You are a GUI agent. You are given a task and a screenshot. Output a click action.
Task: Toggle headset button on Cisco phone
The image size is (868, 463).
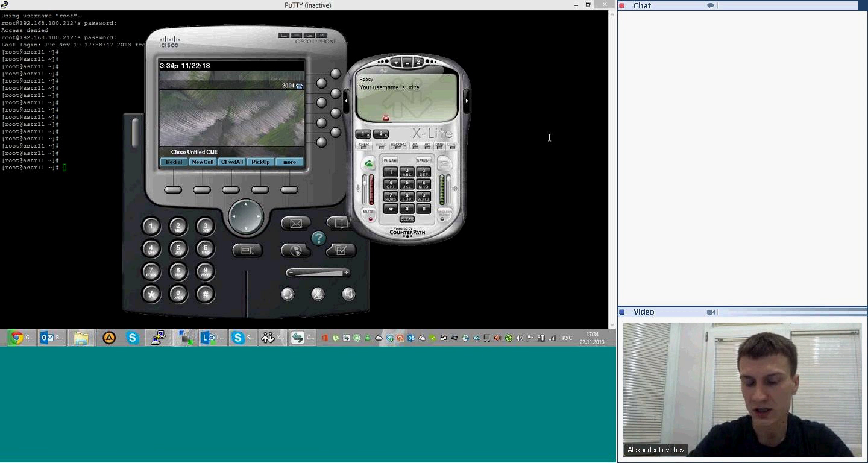point(288,294)
